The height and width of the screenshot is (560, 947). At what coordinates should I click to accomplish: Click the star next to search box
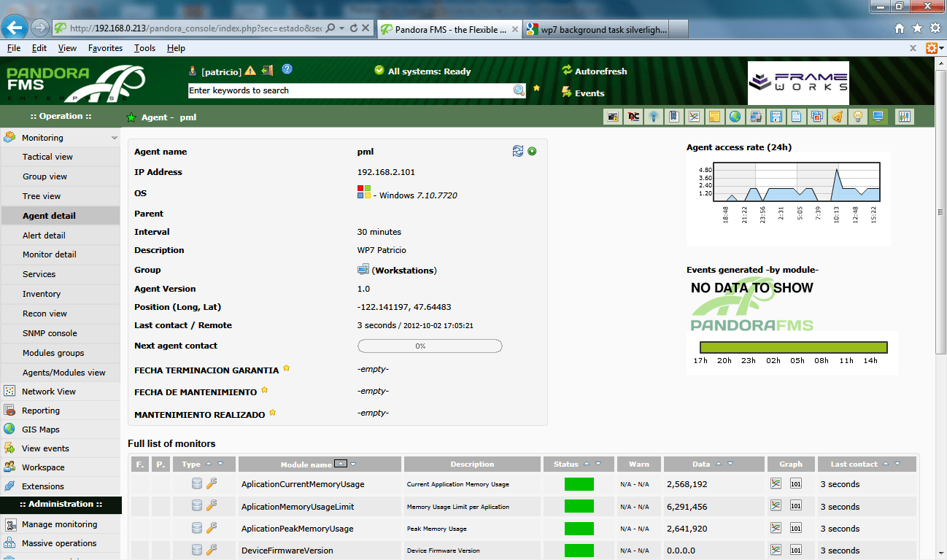[537, 88]
